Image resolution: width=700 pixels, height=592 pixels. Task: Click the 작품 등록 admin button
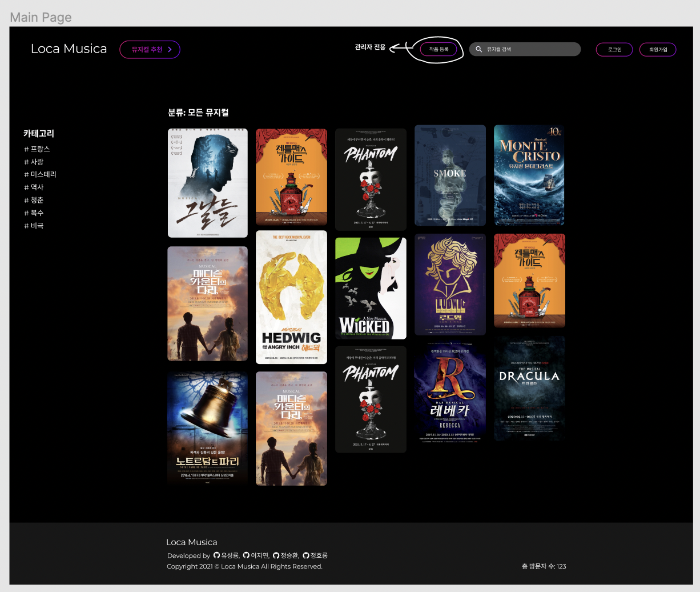point(438,49)
